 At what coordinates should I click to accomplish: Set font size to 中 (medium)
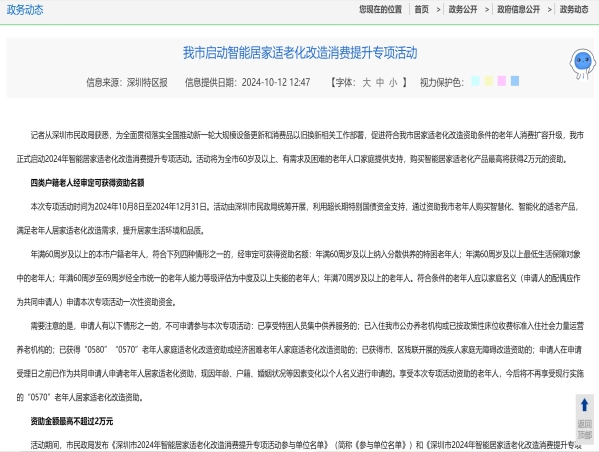coord(380,83)
